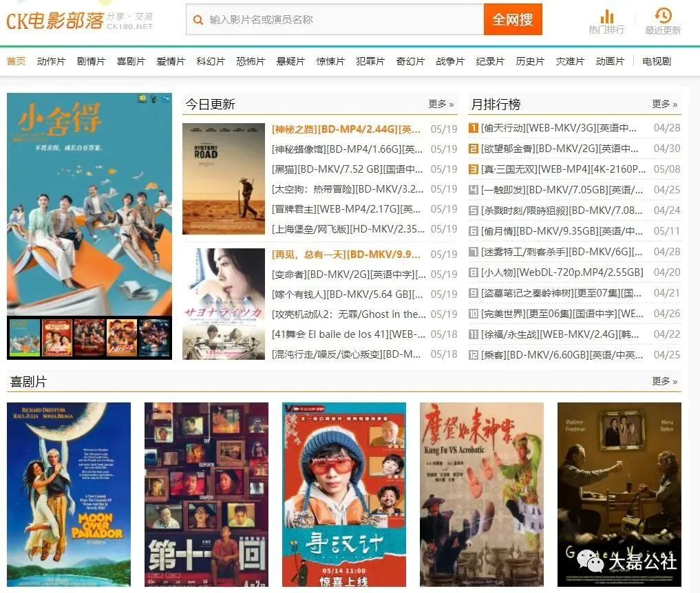Select the fourth carousel thumbnail under 小舍得
The height and width of the screenshot is (593, 700).
coord(122,337)
